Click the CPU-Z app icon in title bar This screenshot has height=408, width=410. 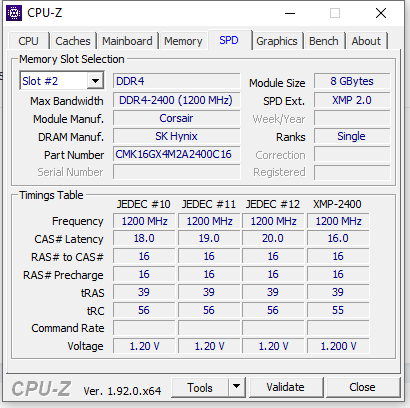[14, 13]
